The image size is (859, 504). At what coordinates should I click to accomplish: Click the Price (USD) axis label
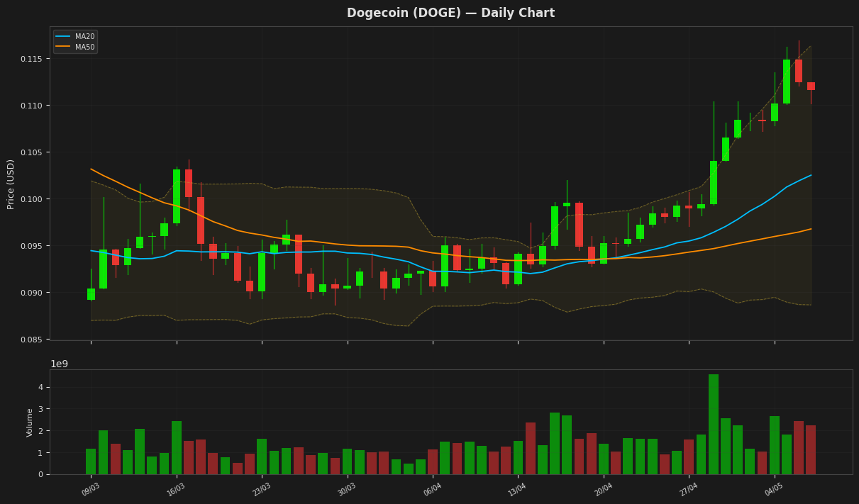pyautogui.click(x=11, y=184)
